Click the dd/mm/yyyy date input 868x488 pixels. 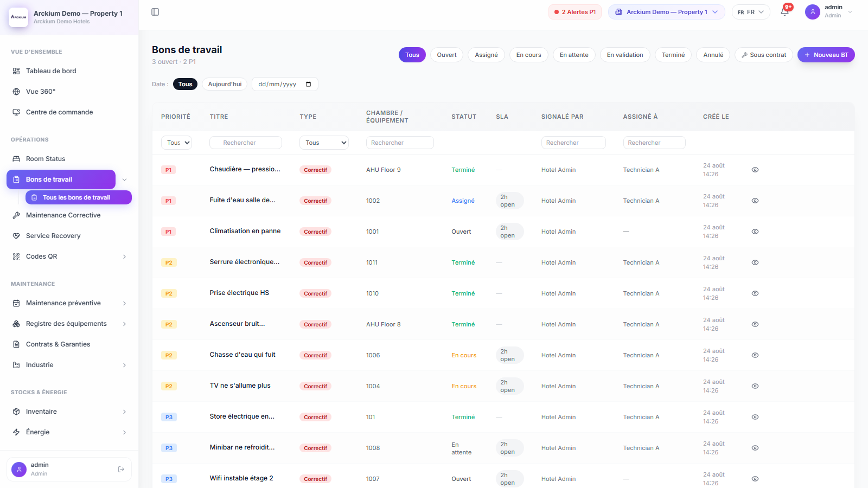285,84
